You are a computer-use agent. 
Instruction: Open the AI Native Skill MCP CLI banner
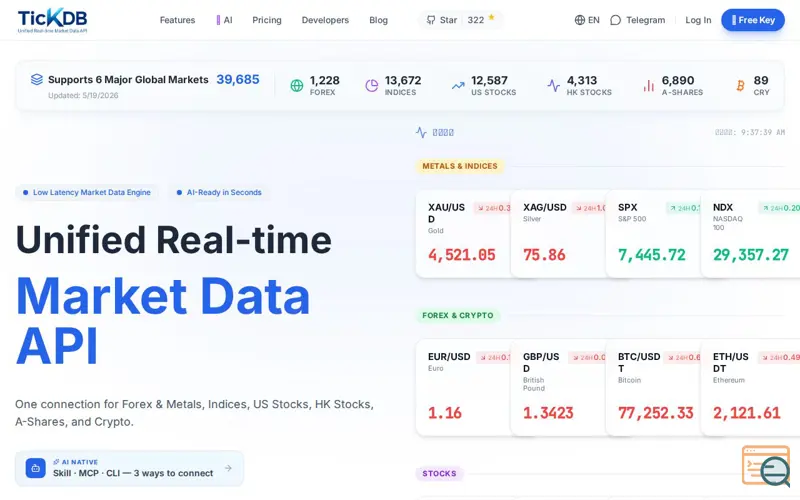(x=129, y=468)
